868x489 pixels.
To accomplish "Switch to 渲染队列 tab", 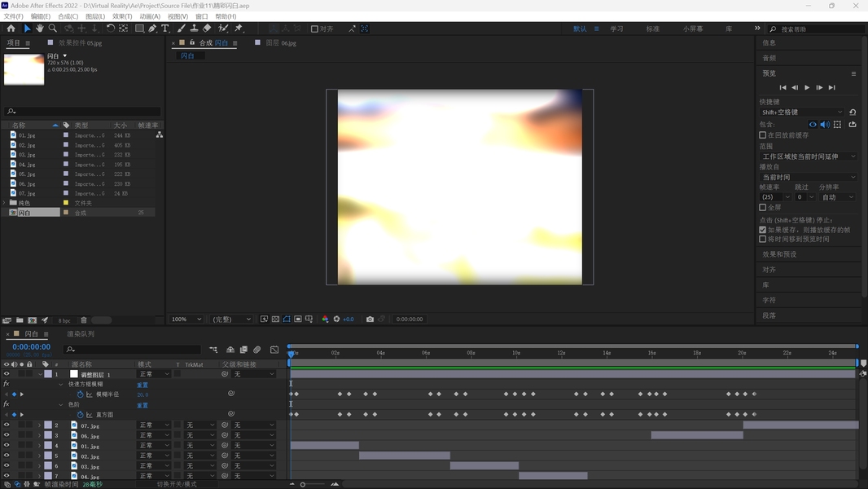I will tap(81, 334).
